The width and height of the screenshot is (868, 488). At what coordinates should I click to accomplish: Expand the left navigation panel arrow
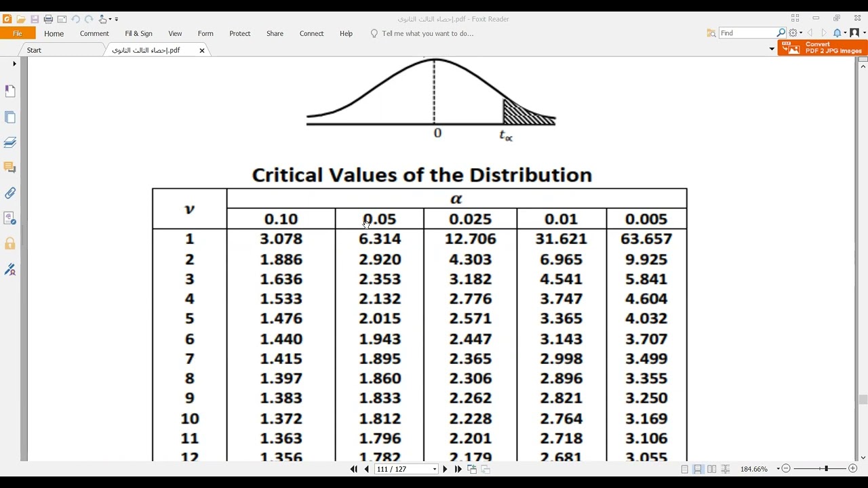14,64
